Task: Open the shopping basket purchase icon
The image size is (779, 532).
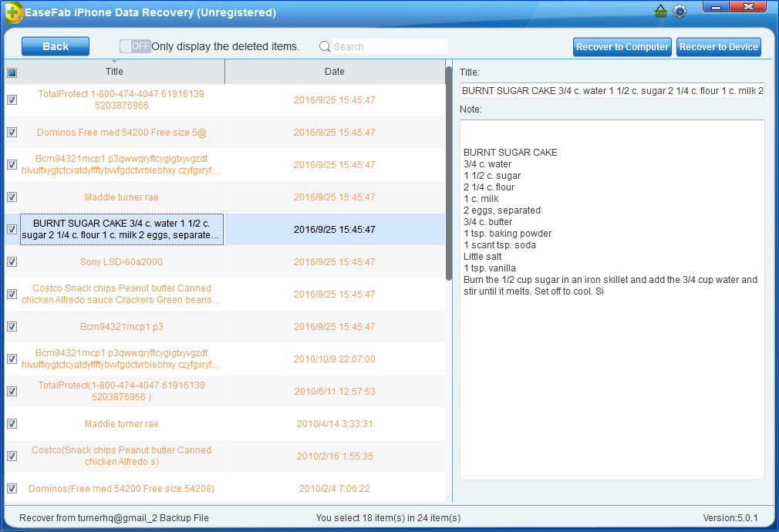Action: coord(660,11)
